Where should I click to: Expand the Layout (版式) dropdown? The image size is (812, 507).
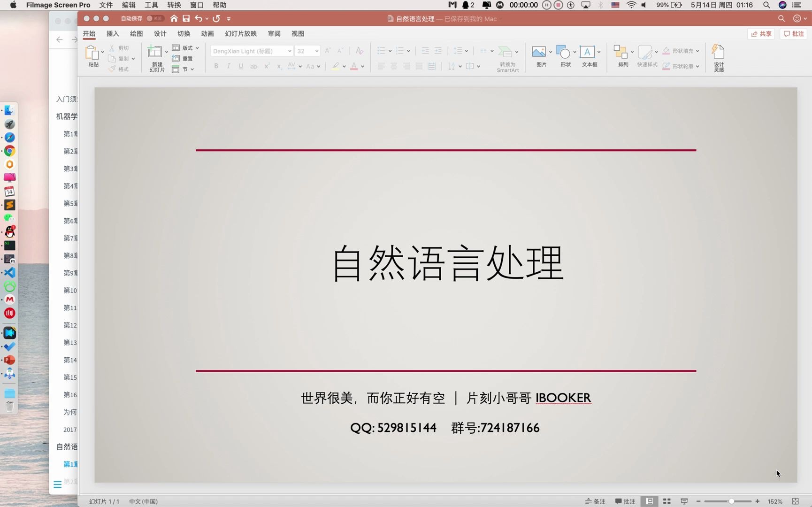pos(197,48)
